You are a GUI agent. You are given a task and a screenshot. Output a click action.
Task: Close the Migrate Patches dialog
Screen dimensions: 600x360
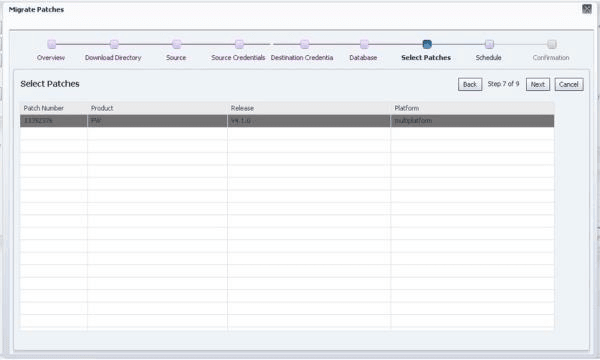click(587, 9)
